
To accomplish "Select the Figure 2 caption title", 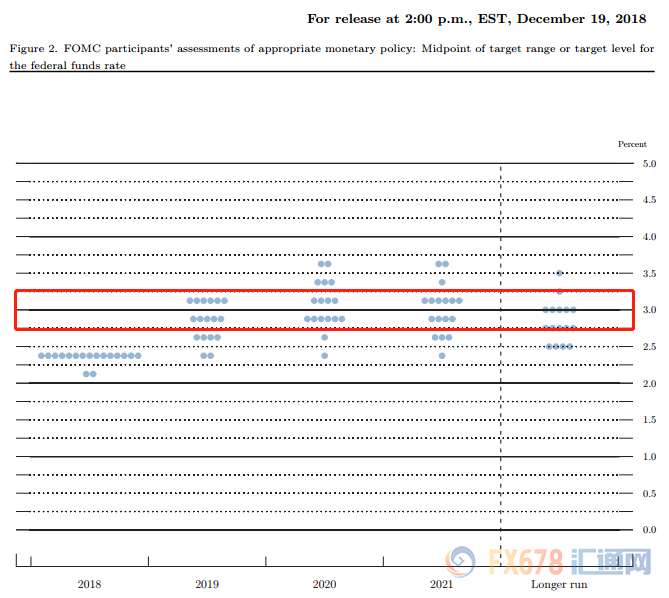I will 332,57.
